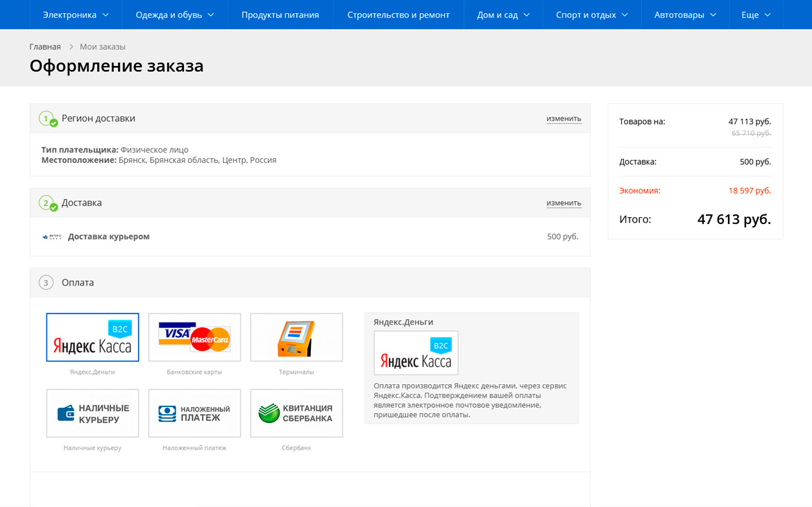Click the 500 руб. courier delivery price
Screen dimensions: 812x507
[562, 237]
